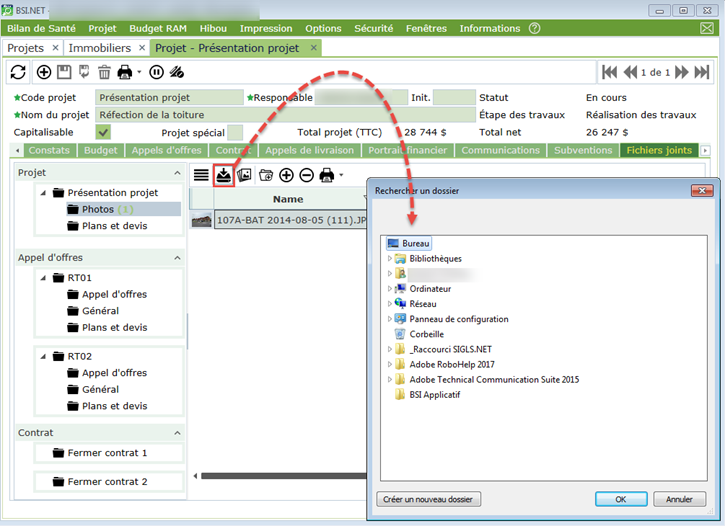This screenshot has height=526, width=725.
Task: Click the save diskette icon
Action: pos(64,72)
